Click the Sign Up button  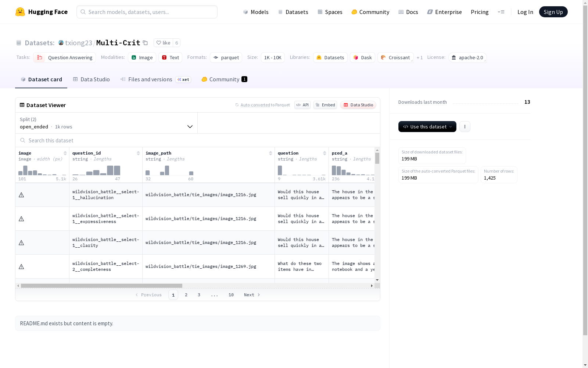click(x=553, y=12)
